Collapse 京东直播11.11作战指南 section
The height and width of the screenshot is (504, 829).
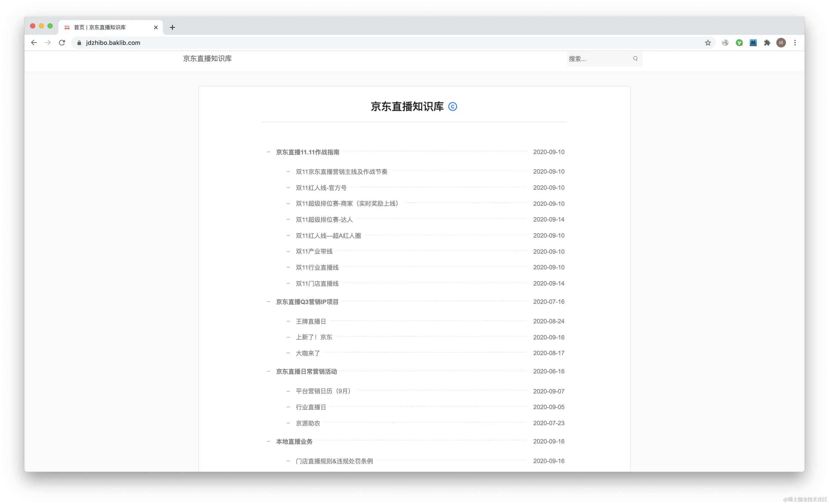[x=268, y=152]
